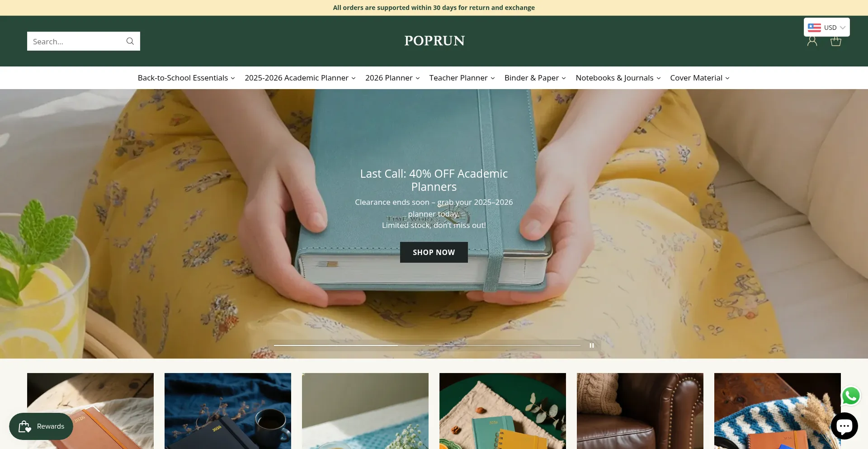Click the US flag currency icon
The image size is (868, 449).
pos(814,28)
